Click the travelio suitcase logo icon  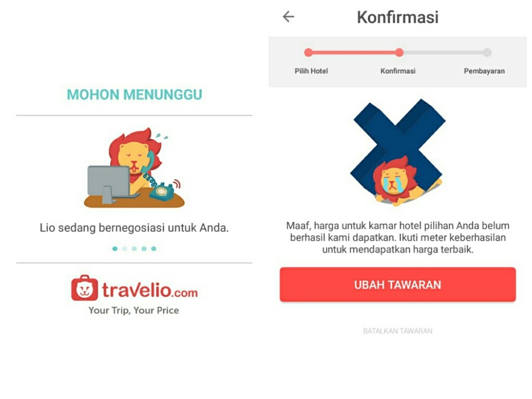(85, 288)
